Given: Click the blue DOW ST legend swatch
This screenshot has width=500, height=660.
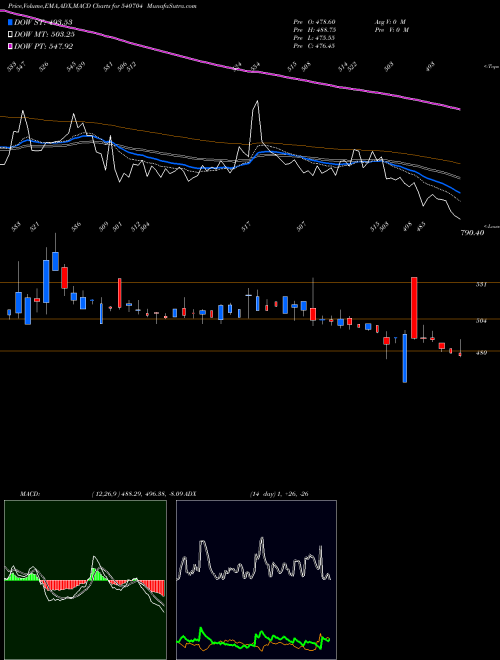Looking at the screenshot, I should click(11, 22).
